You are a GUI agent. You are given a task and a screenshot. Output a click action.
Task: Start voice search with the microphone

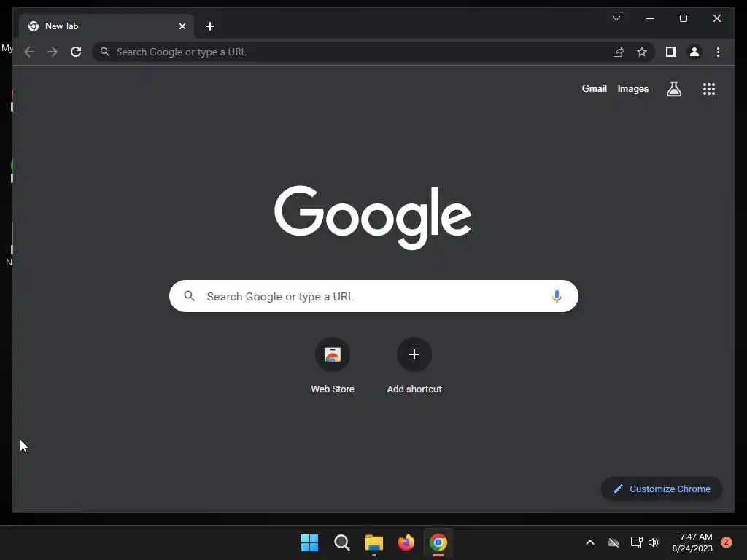coord(557,296)
